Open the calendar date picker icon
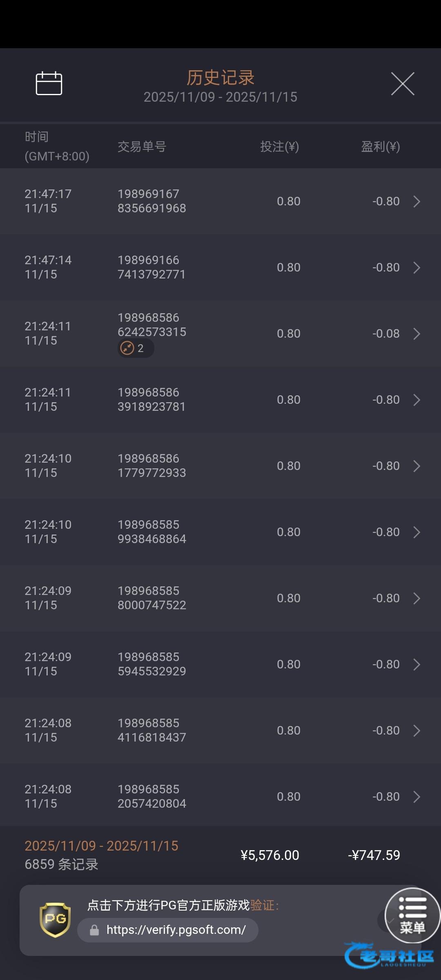This screenshot has width=441, height=980. point(49,83)
